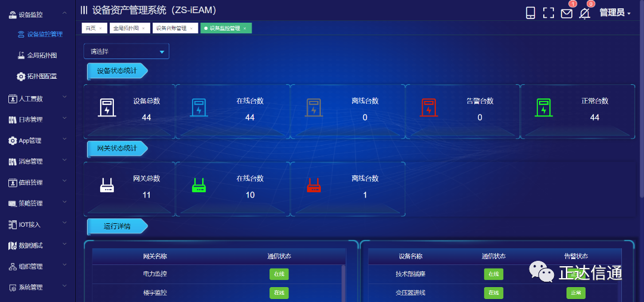
Task: Click the red badge on mail icon
Action: [573, 4]
